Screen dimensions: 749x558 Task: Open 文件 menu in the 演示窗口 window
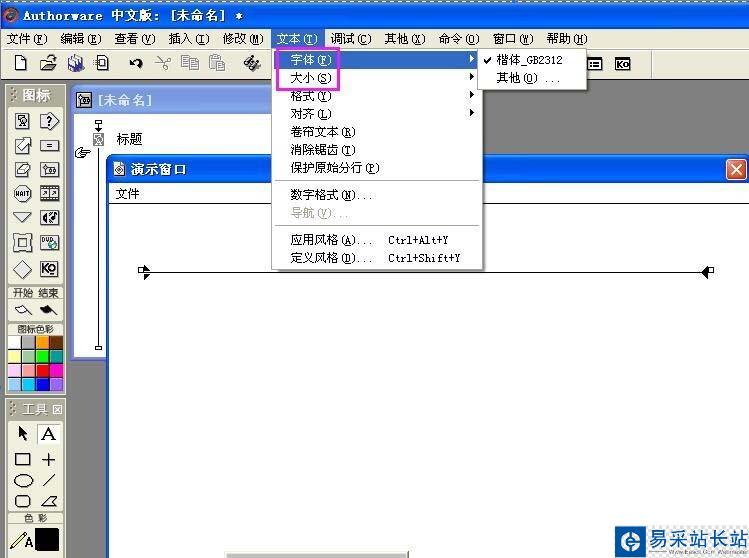tap(127, 193)
